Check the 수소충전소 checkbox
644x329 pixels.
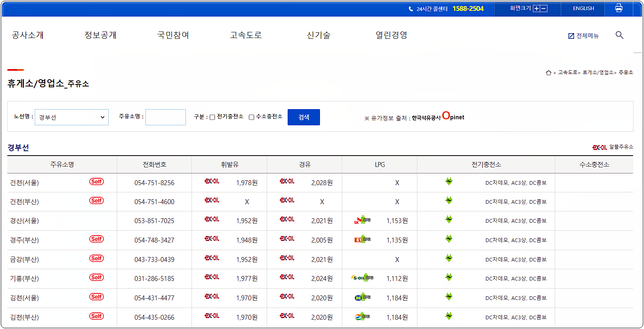tap(251, 117)
